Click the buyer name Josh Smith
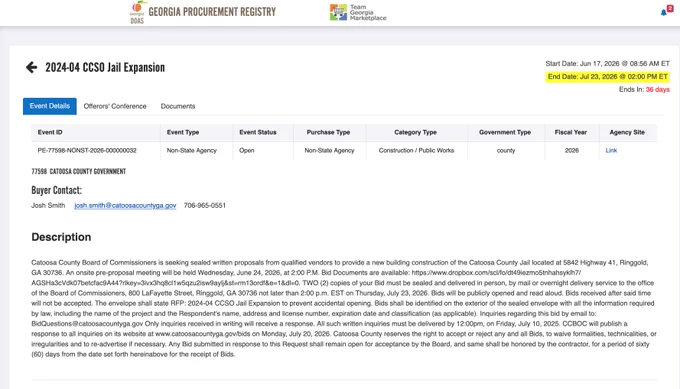Viewport: 680px width, 389px height. (48, 206)
